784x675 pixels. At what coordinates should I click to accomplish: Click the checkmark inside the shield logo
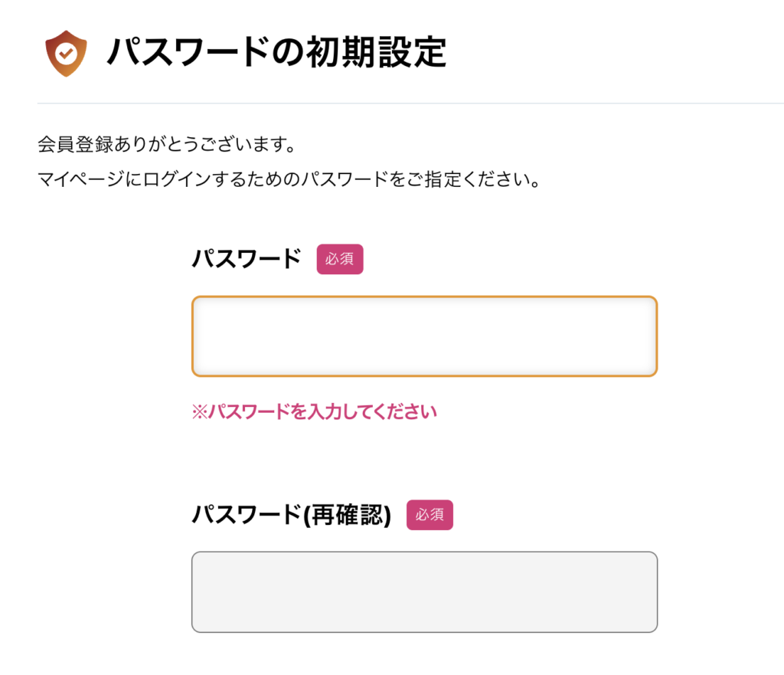[x=67, y=53]
